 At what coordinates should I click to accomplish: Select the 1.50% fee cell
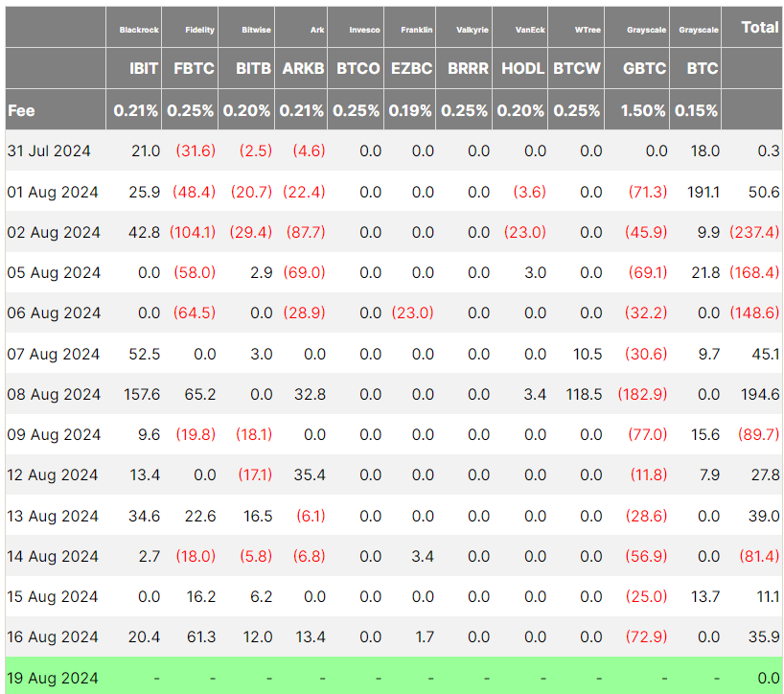click(645, 110)
